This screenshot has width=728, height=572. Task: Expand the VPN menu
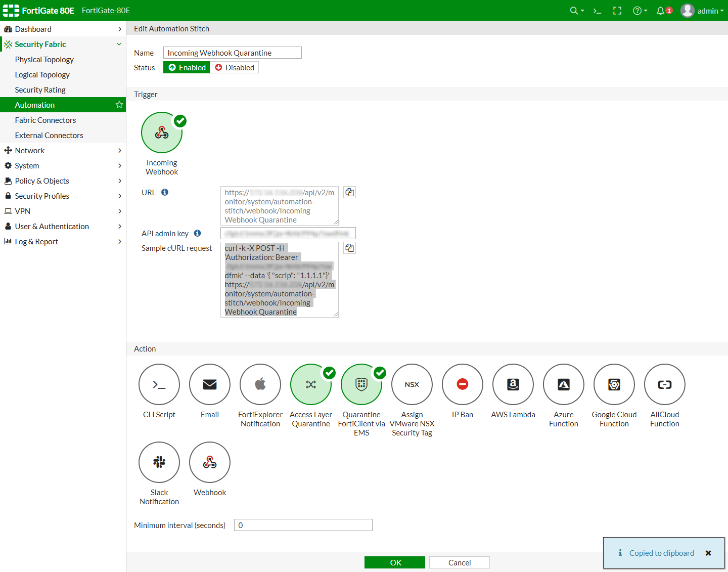point(63,211)
